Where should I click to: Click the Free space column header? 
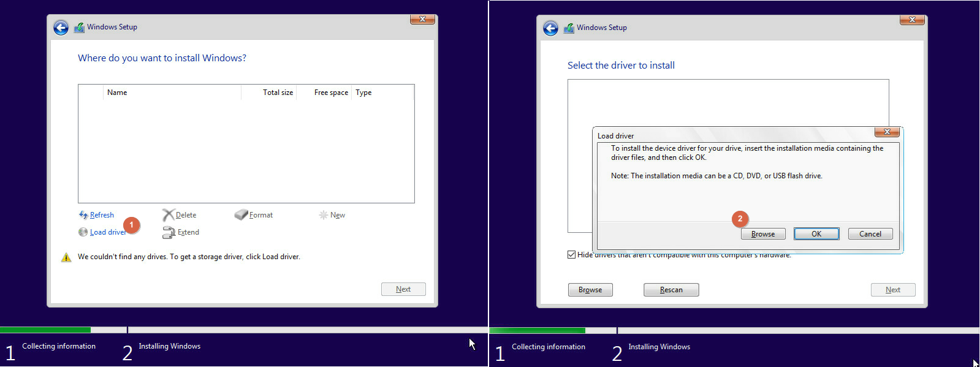point(331,93)
